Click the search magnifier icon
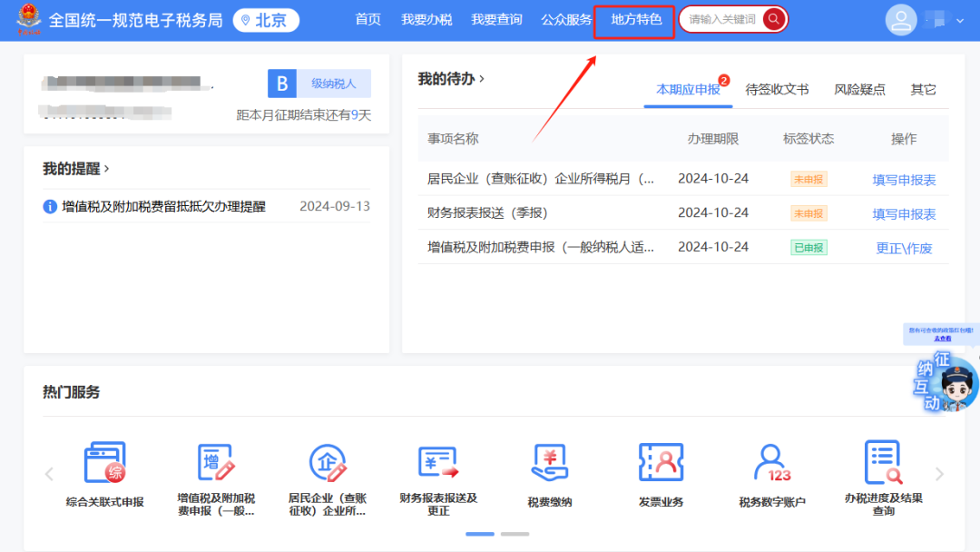Image resolution: width=980 pixels, height=552 pixels. click(773, 18)
